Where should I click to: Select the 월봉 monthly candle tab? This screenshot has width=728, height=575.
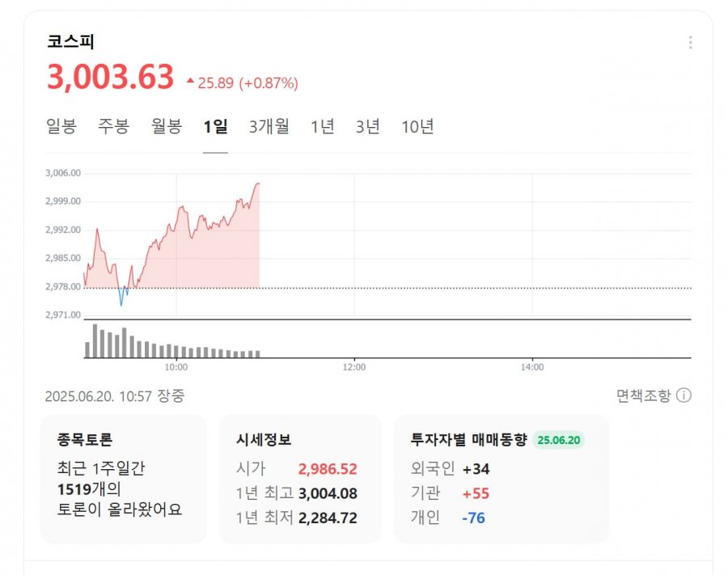[166, 126]
